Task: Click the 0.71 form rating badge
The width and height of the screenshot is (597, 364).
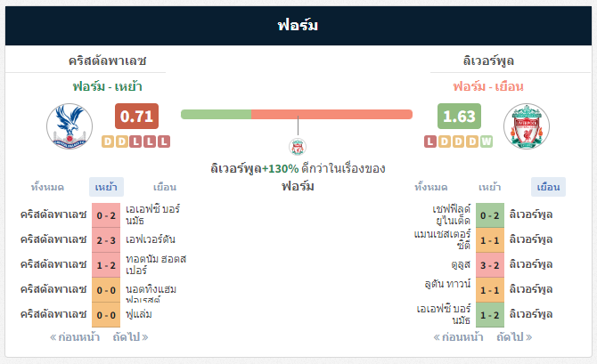Action: pyautogui.click(x=136, y=116)
